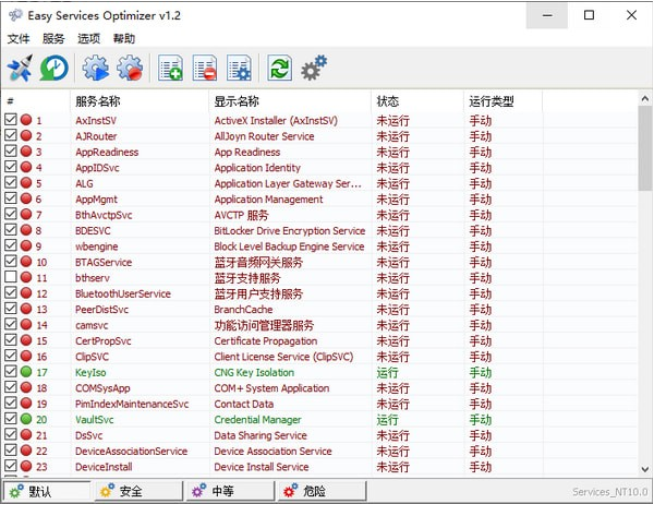Toggle checkbox for DeviceInstall
This screenshot has height=505, width=653.
10,466
